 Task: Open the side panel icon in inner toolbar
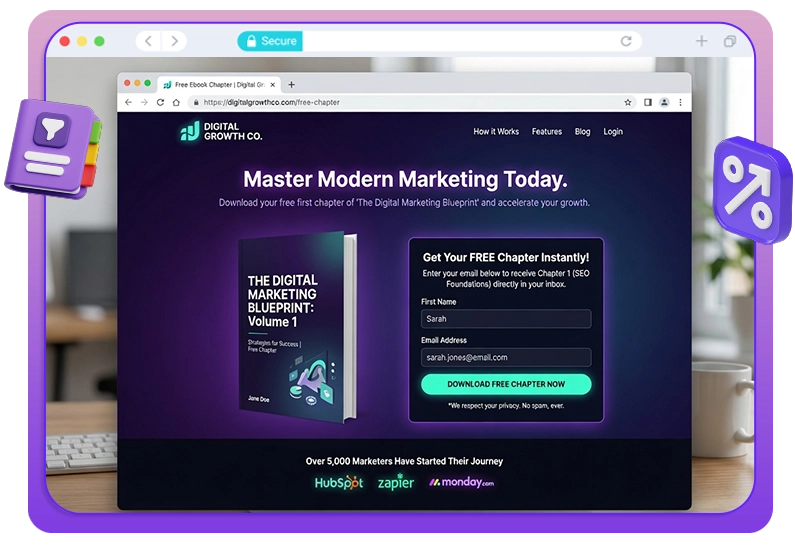(x=648, y=102)
